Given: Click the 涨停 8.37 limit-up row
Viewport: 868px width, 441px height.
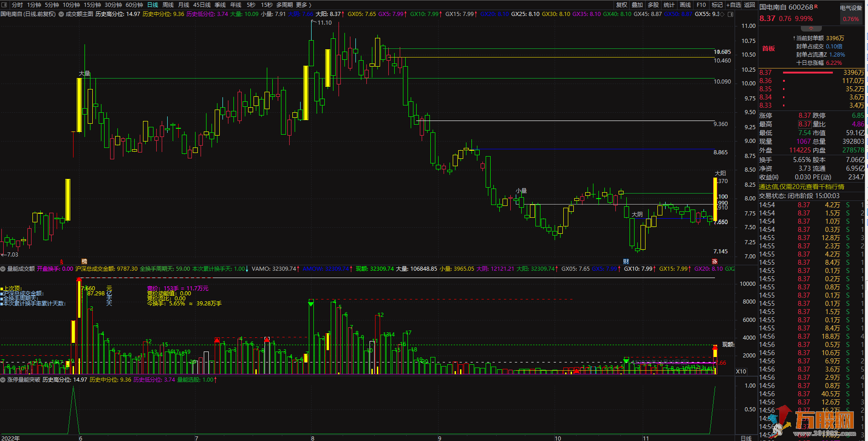Looking at the screenshot, I should 785,115.
